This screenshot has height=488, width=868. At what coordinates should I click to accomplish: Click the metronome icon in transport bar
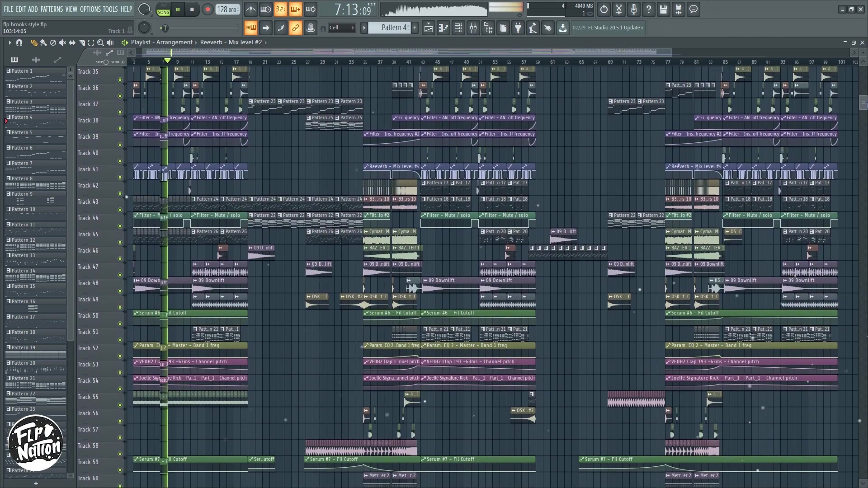[250, 9]
